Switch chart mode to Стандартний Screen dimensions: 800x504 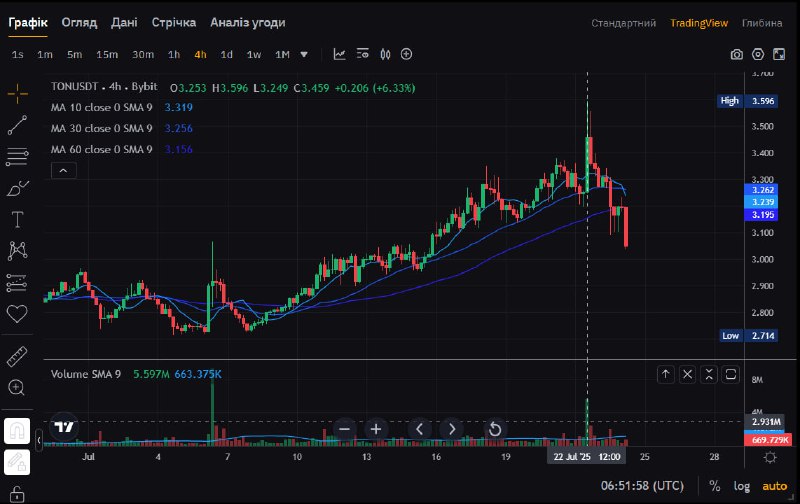pyautogui.click(x=623, y=22)
